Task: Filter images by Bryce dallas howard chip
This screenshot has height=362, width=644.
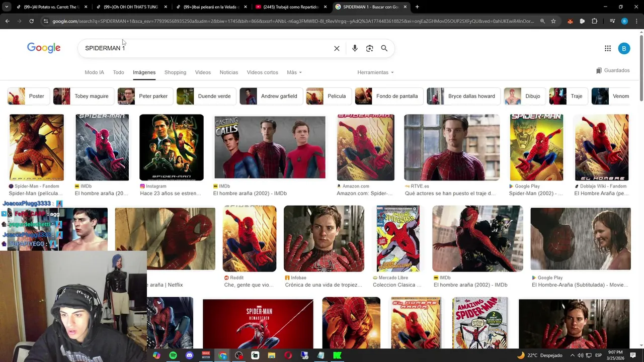Action: (463, 96)
